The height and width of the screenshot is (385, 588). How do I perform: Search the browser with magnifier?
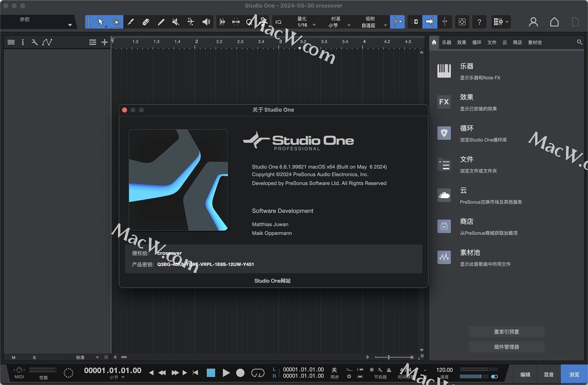580,42
